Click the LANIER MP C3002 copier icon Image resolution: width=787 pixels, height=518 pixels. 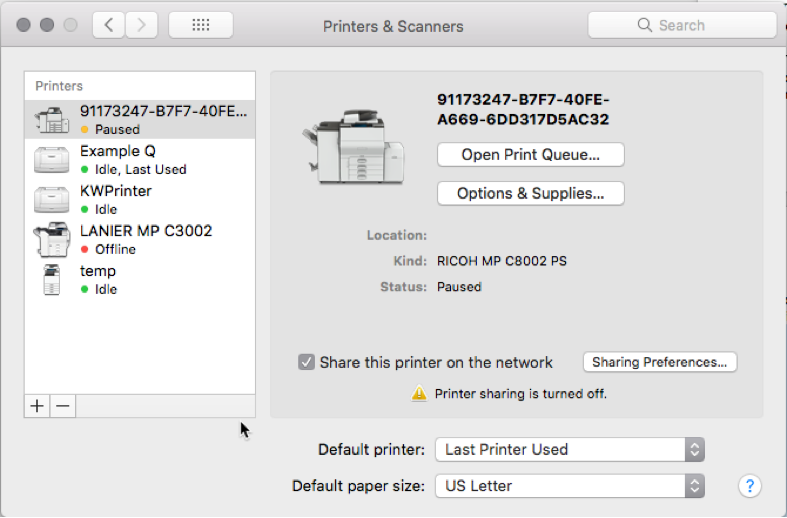(x=52, y=239)
